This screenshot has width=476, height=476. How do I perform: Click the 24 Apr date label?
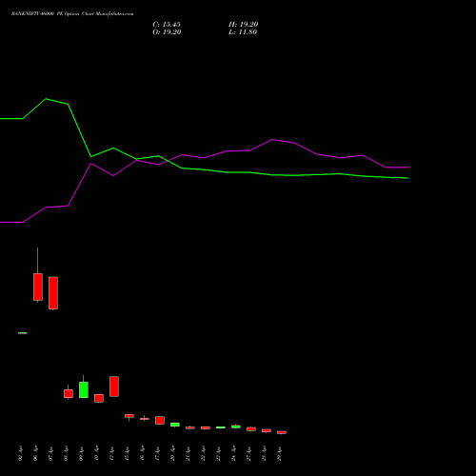coord(233,454)
